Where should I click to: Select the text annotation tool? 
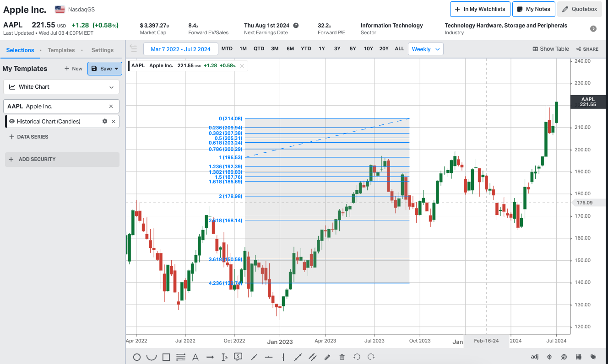pyautogui.click(x=195, y=357)
